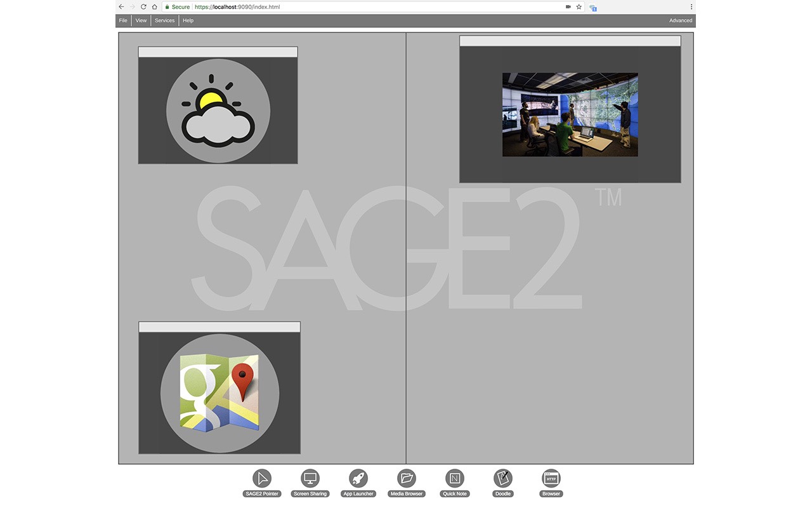Reload the page

(x=143, y=7)
